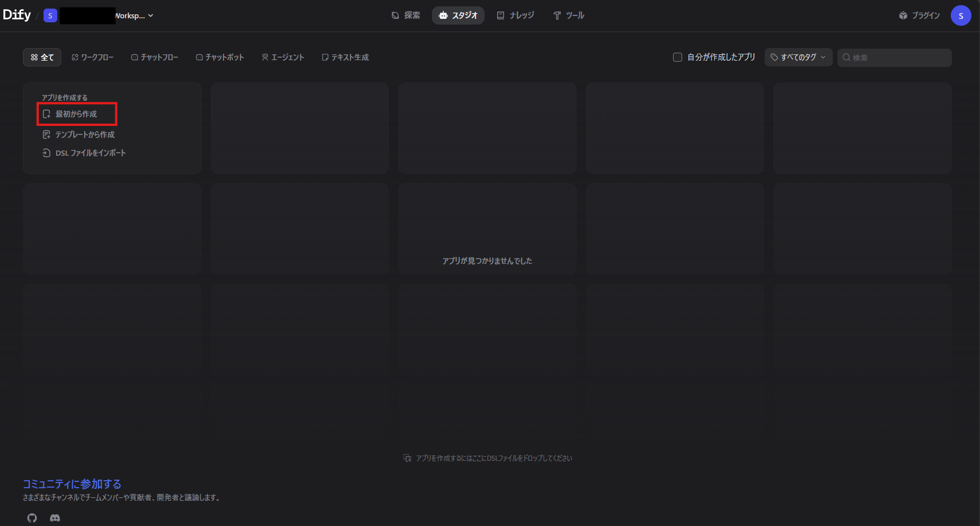The height and width of the screenshot is (526, 980).
Task: Enable the 自分が作成したアプリ checkbox
Action: [x=678, y=57]
